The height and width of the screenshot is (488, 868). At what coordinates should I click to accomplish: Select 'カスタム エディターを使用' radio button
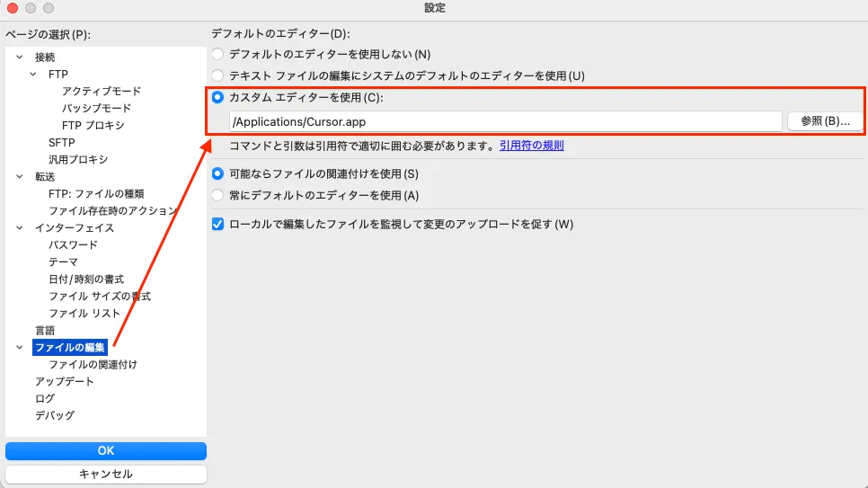tap(217, 97)
